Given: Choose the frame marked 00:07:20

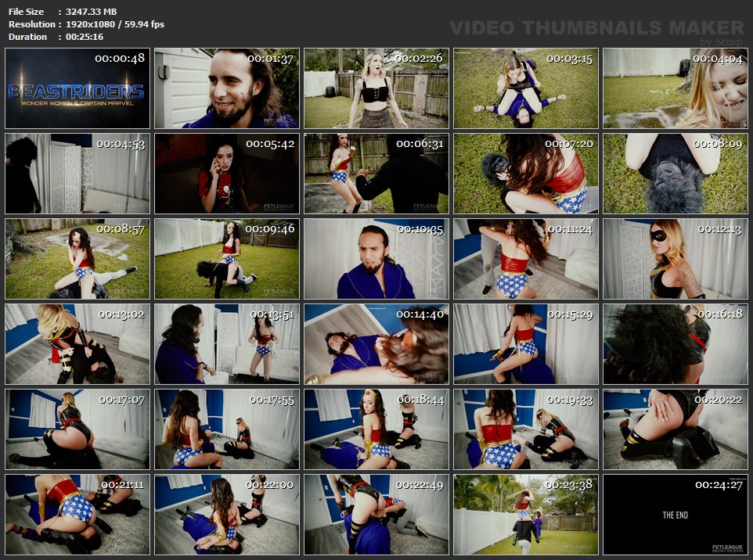Looking at the screenshot, I should (526, 173).
